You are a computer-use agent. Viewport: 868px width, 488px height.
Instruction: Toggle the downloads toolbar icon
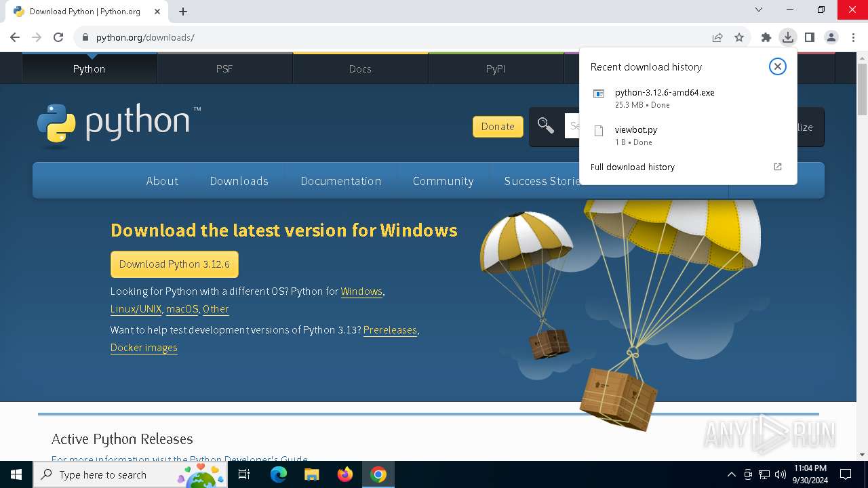coord(787,37)
